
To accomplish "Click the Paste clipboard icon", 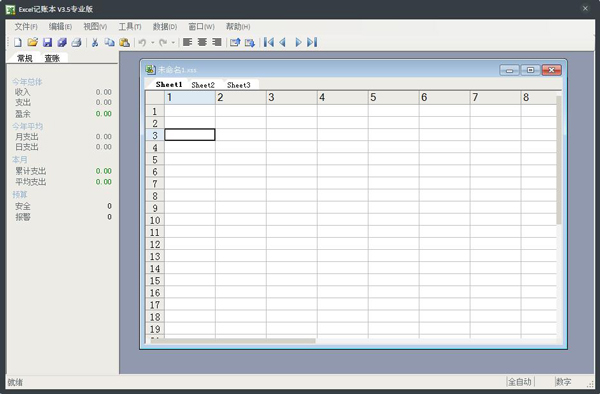I will [124, 42].
